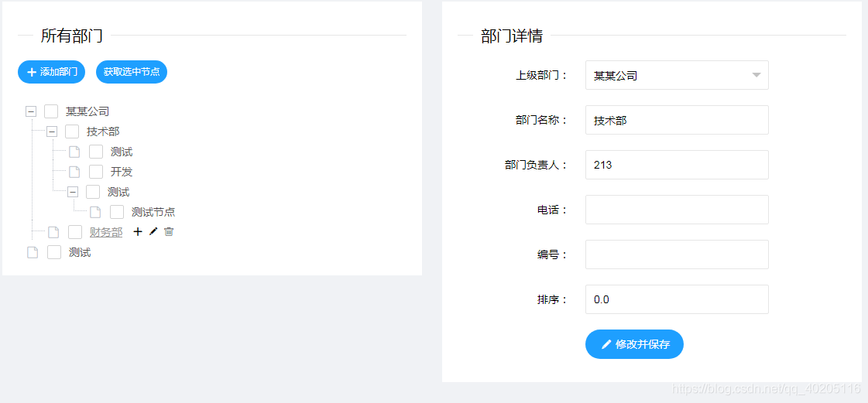Click the file icon before 测试节点

95,212
